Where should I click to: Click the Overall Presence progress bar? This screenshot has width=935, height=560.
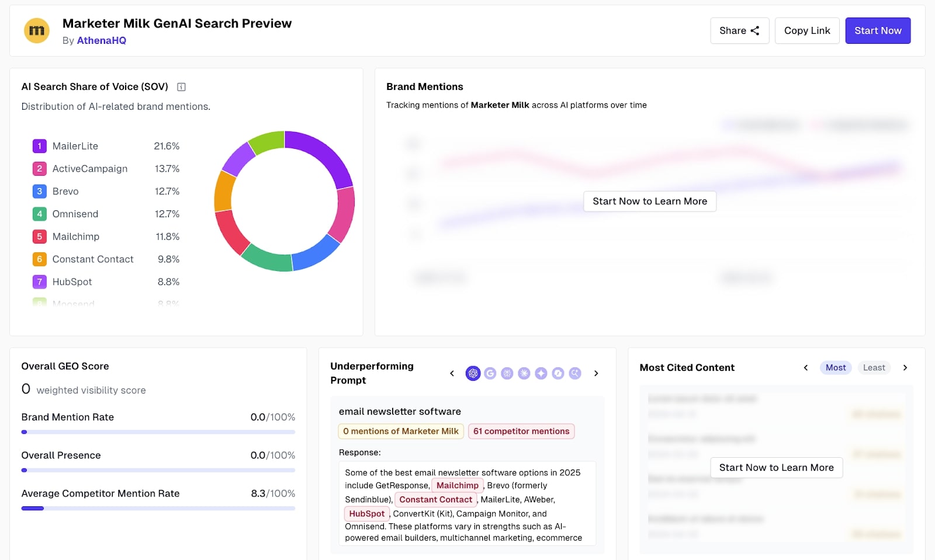pos(158,470)
